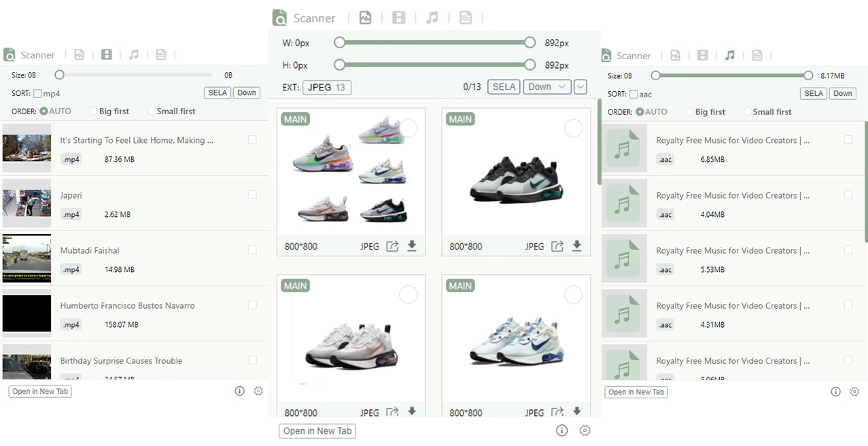The image size is (868, 446).
Task: Adjust the width maximum slider handle
Action: (x=530, y=42)
